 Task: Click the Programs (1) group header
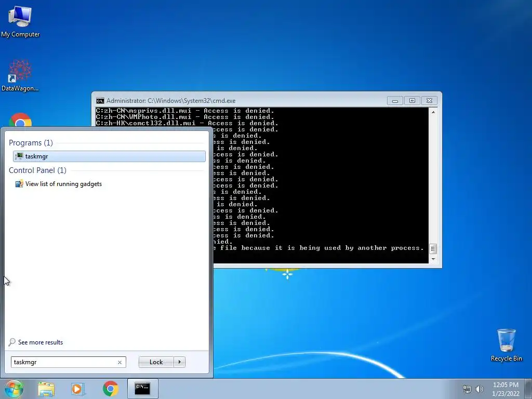click(31, 143)
